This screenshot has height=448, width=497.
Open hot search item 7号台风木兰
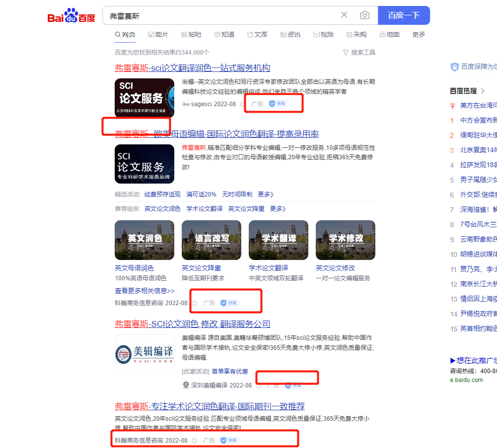coord(479,225)
